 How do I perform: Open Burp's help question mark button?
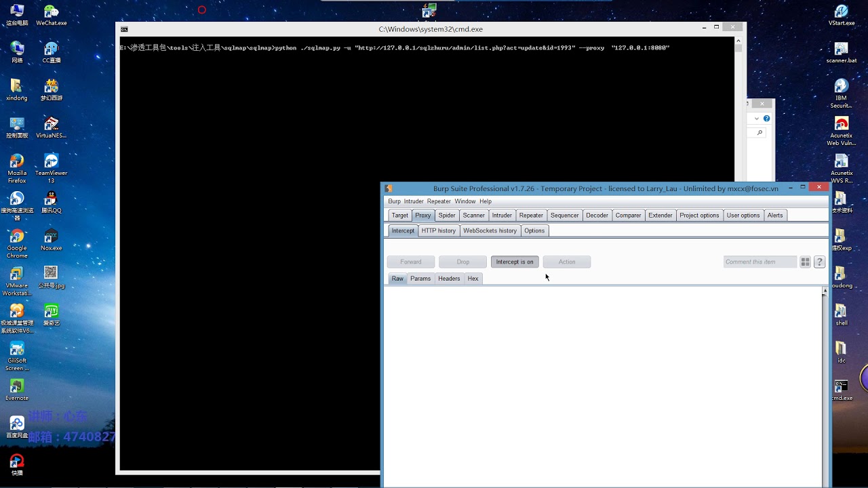tap(819, 262)
